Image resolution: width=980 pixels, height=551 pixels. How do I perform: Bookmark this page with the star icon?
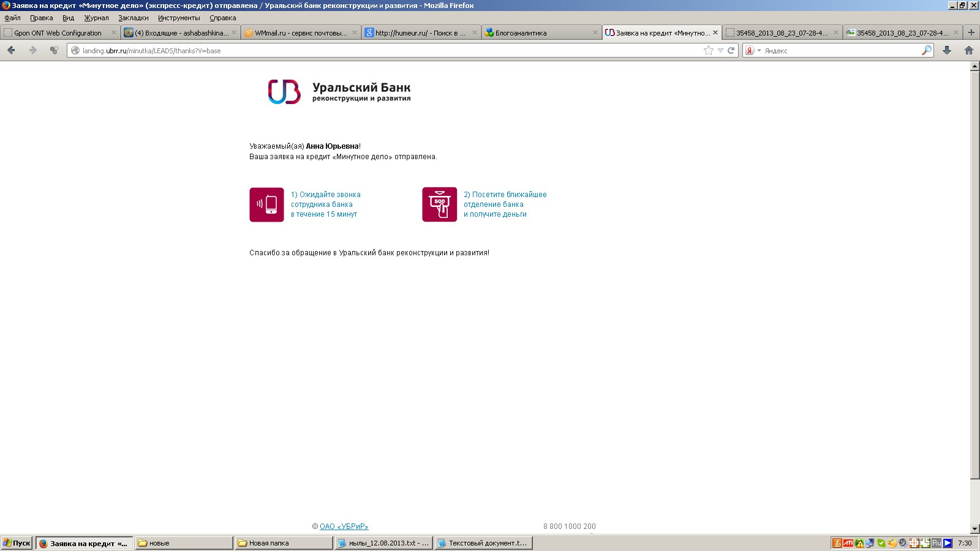(x=709, y=51)
